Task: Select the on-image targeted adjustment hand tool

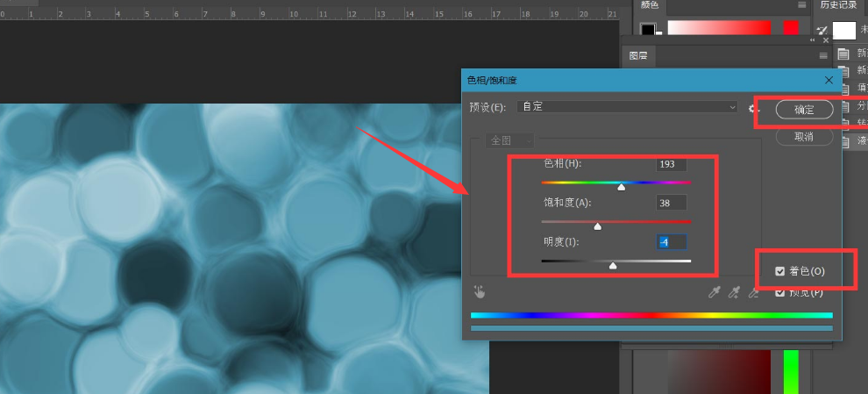Action: (480, 292)
